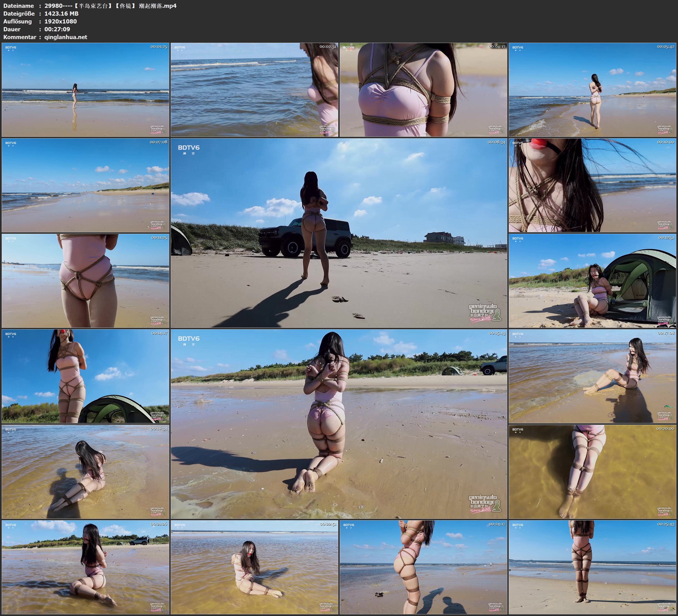678x616 pixels.
Task: Click the 1920x1080 resolution value
Action: 61,21
